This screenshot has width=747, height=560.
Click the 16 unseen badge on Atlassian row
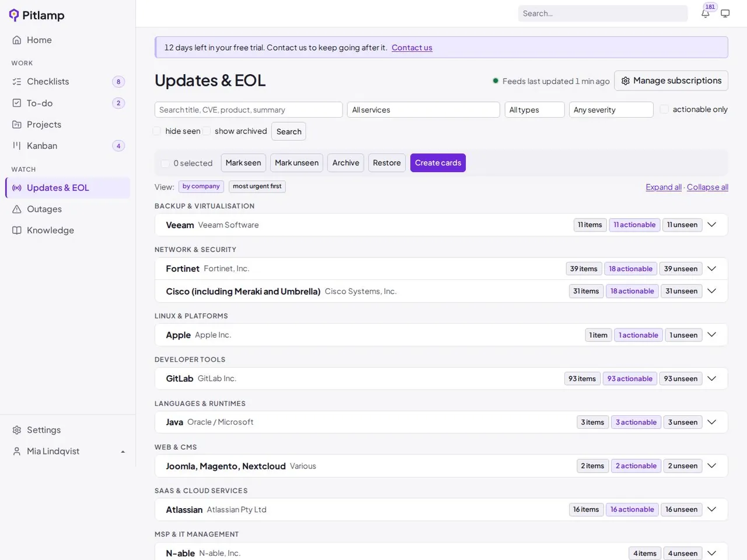(x=681, y=510)
